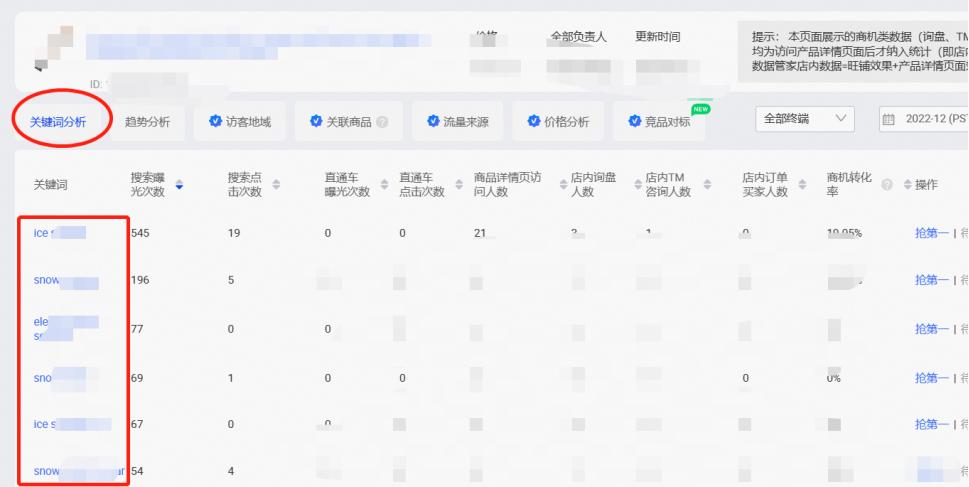Open keyword link in the 77 exposure row

66,328
